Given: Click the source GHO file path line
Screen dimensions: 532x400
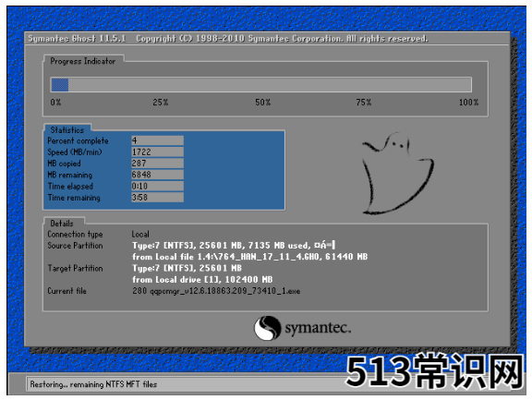Looking at the screenshot, I should click(250, 257).
